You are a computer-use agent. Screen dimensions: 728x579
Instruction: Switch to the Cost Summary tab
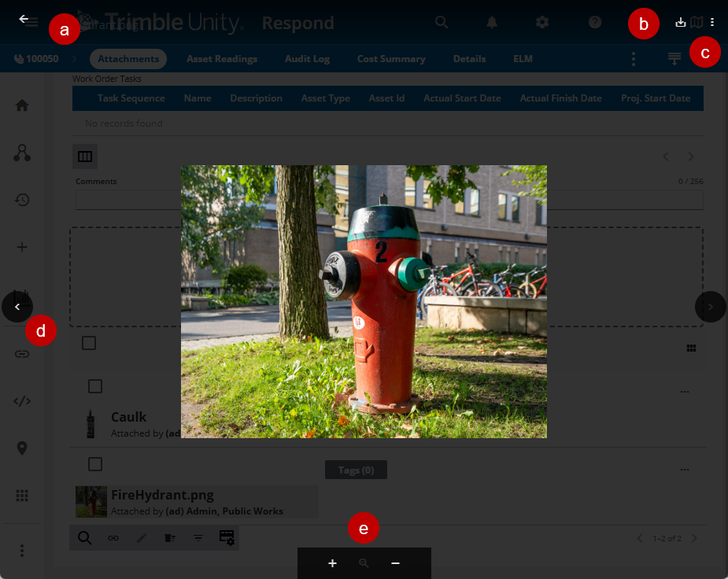pyautogui.click(x=391, y=59)
